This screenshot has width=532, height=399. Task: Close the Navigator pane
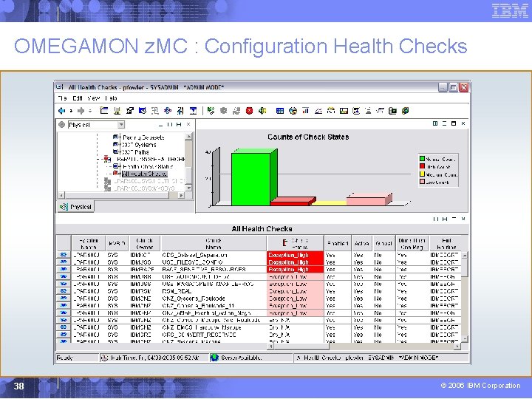[x=188, y=125]
